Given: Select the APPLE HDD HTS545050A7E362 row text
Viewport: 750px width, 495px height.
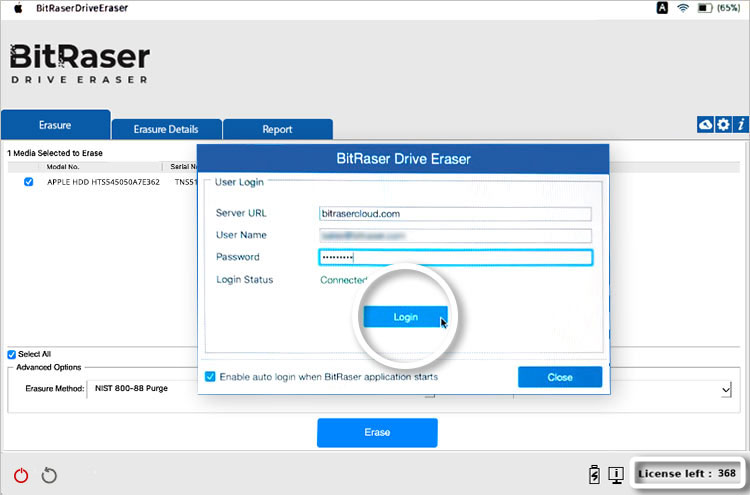Looking at the screenshot, I should tap(103, 182).
